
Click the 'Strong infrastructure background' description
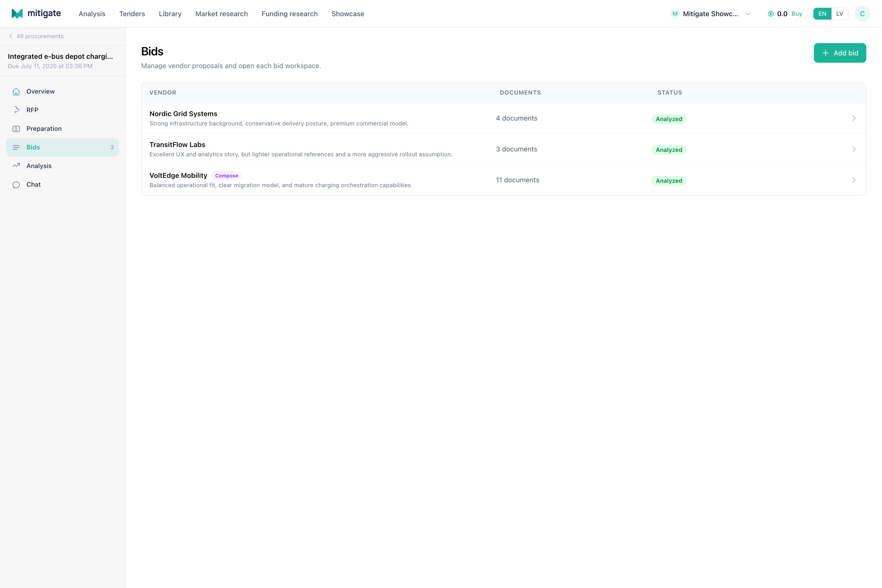click(x=279, y=123)
